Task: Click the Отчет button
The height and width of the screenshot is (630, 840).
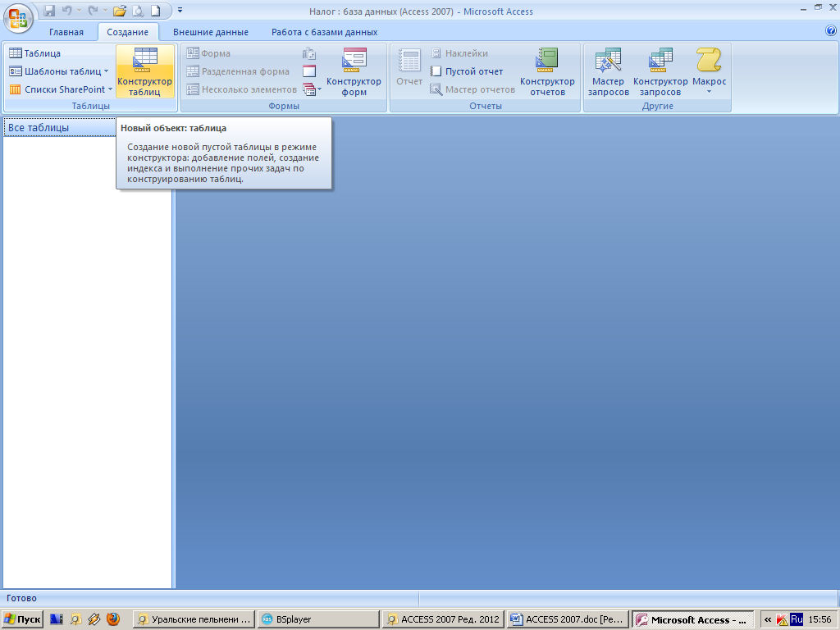Action: coord(409,69)
